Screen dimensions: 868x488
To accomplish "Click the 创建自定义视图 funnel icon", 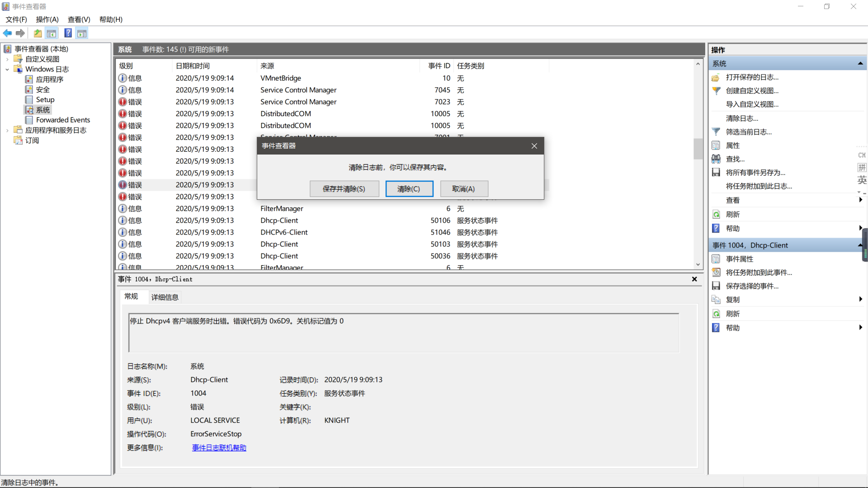I will pyautogui.click(x=716, y=91).
